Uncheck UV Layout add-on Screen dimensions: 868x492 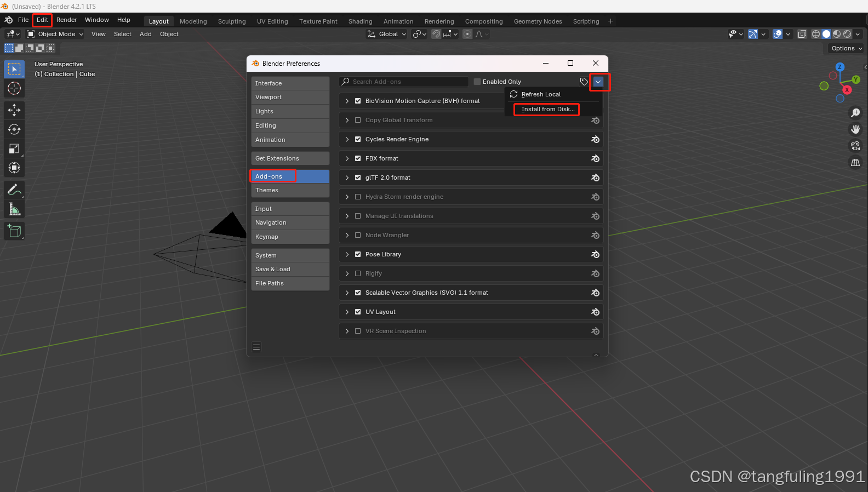pos(358,312)
